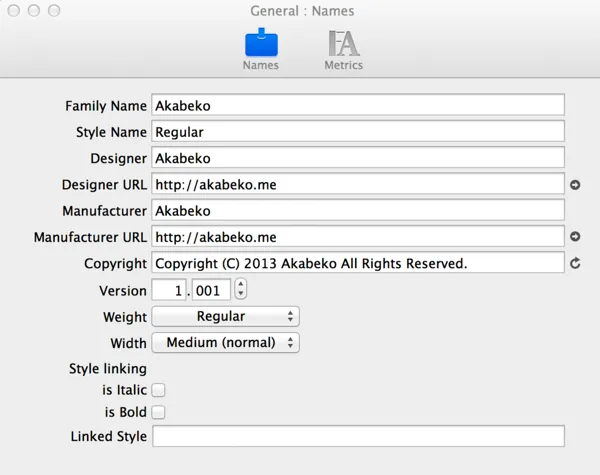The height and width of the screenshot is (475, 600).
Task: Click the Linked Style field
Action: pos(357,437)
